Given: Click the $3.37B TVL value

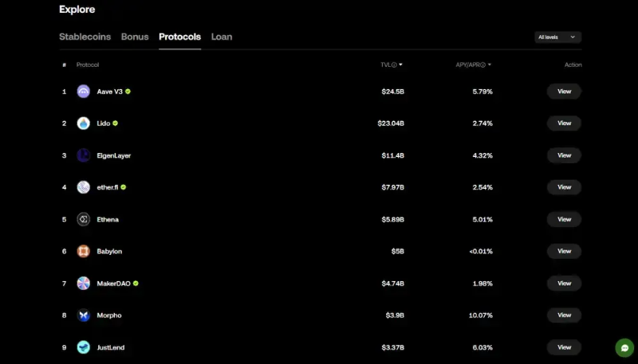Looking at the screenshot, I should click(392, 347).
